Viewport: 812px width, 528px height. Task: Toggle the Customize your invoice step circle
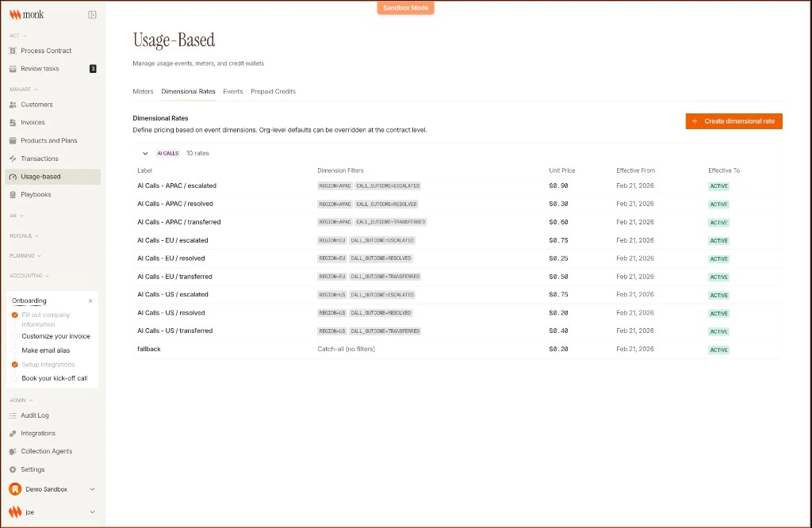click(15, 336)
